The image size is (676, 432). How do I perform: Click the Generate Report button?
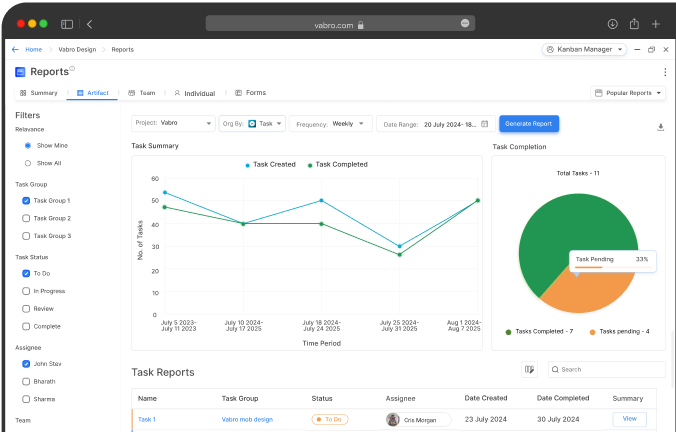pos(529,124)
